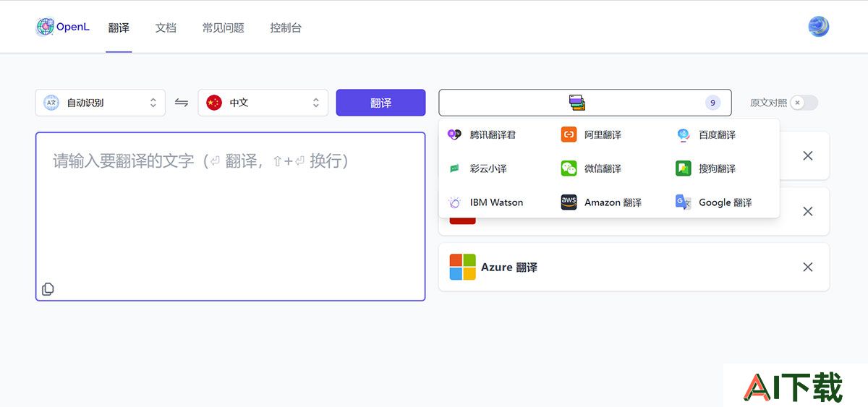Click the 微信翻译 WeChat logo icon
The height and width of the screenshot is (407, 868).
tap(569, 168)
